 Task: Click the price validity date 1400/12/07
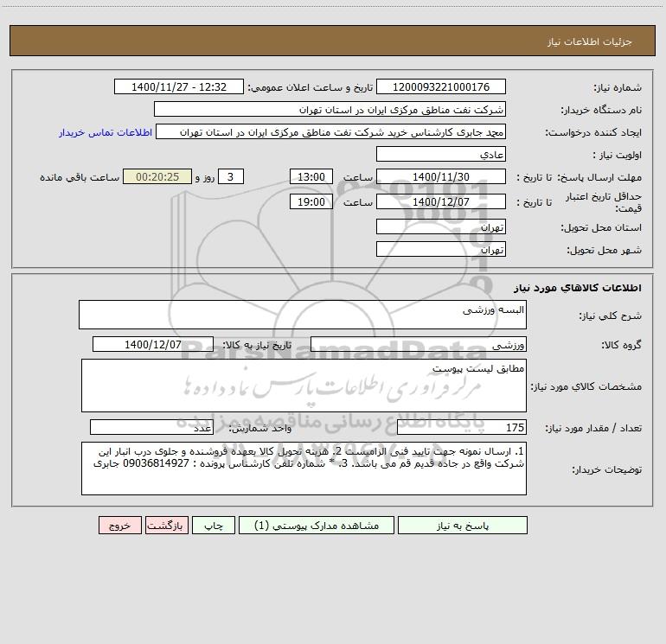tap(441, 201)
